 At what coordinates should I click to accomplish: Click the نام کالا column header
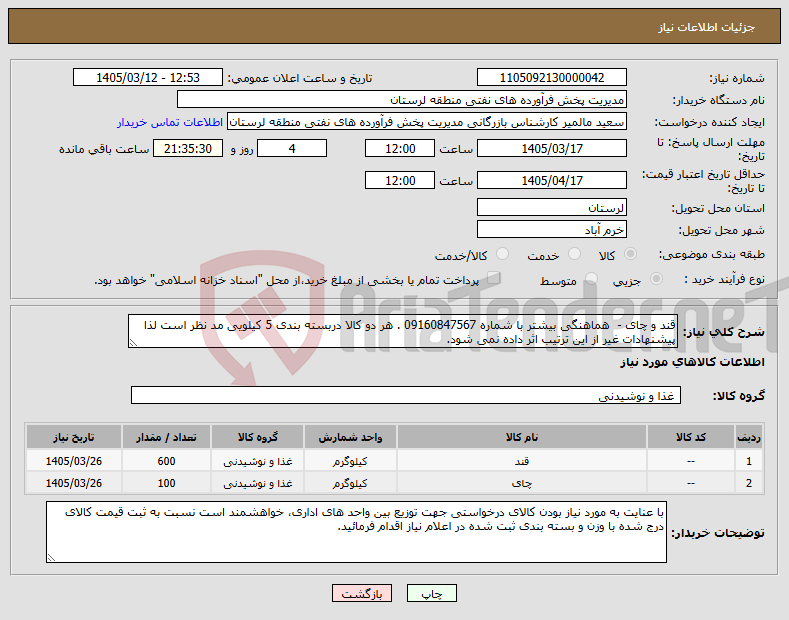(522, 437)
